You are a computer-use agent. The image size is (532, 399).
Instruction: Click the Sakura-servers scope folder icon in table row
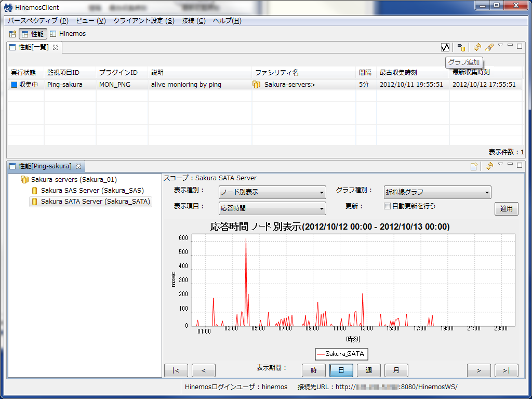257,85
